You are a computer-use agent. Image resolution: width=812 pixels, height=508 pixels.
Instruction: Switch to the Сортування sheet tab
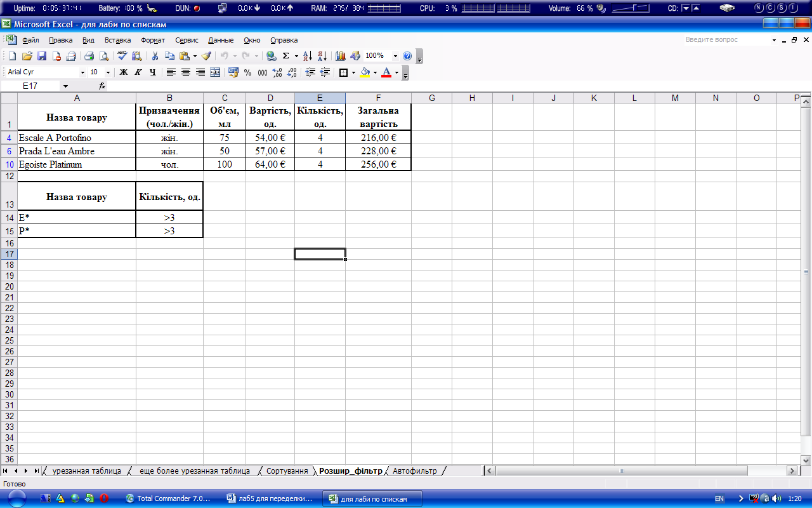(287, 471)
